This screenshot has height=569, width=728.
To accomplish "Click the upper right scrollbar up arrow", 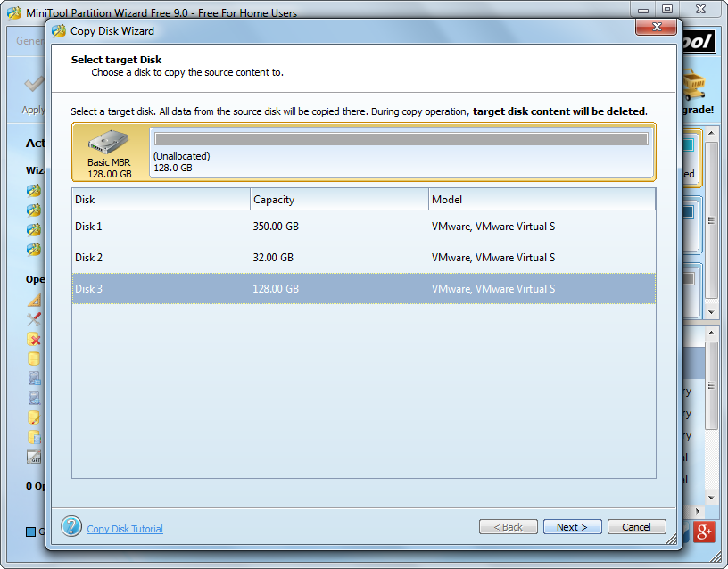I will 711,133.
